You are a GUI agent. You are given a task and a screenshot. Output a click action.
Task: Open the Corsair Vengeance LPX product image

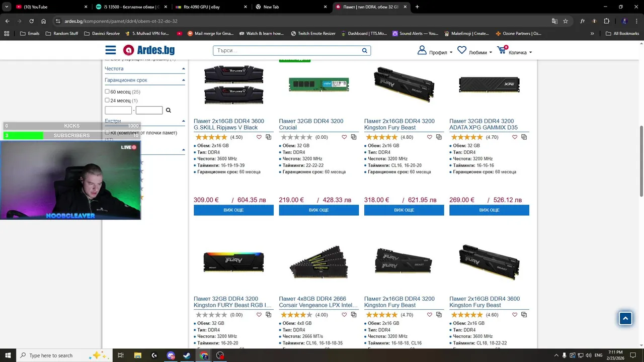pyautogui.click(x=319, y=262)
